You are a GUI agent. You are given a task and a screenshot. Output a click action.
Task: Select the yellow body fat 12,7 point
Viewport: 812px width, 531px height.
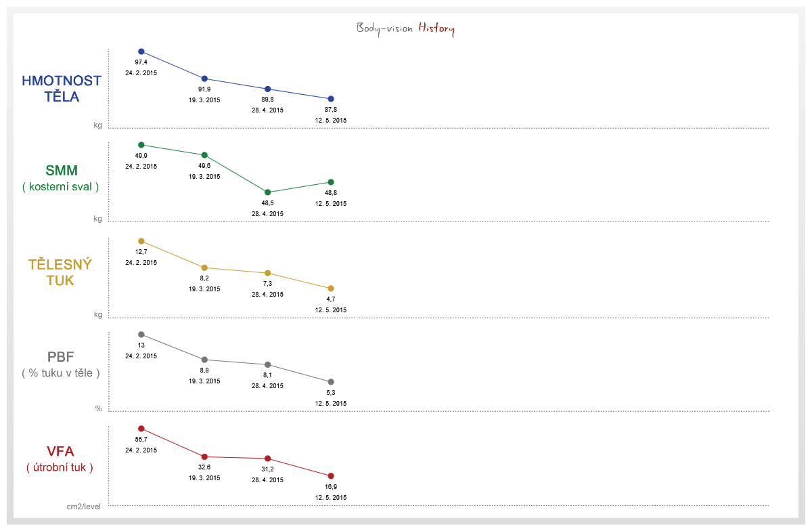tap(141, 241)
